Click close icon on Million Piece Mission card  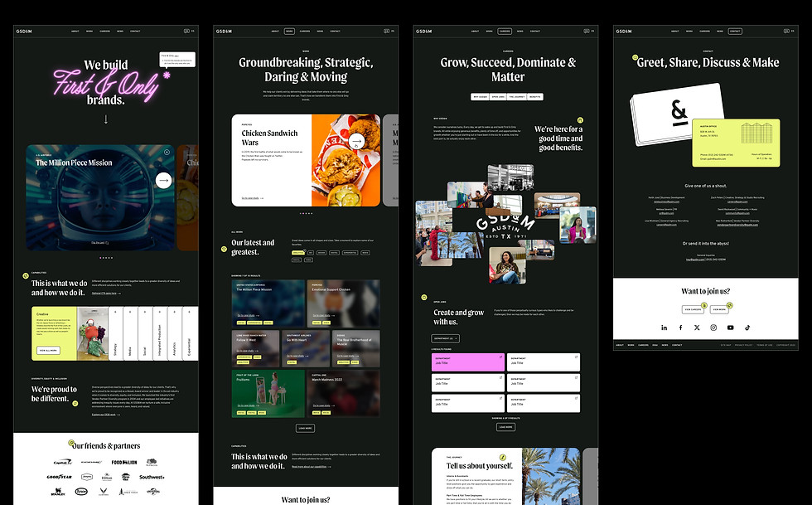[167, 152]
